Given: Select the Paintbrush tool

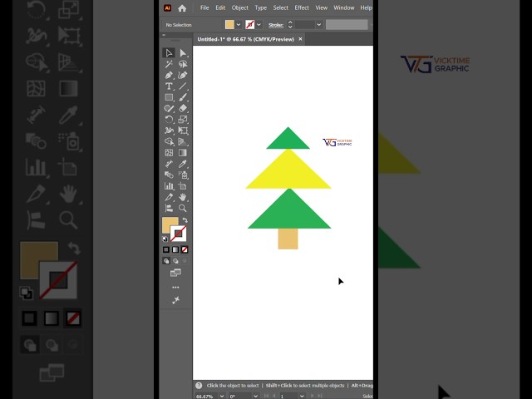Looking at the screenshot, I should (x=183, y=97).
